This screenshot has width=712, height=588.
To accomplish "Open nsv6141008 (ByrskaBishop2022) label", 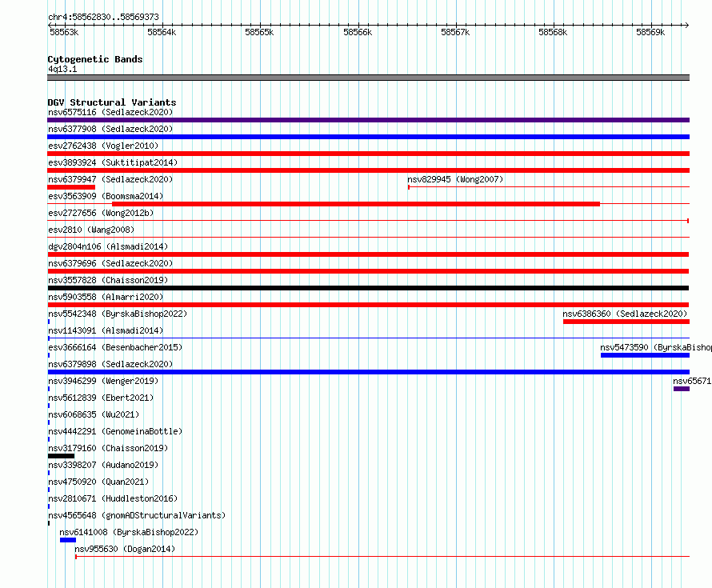I will (x=129, y=532).
